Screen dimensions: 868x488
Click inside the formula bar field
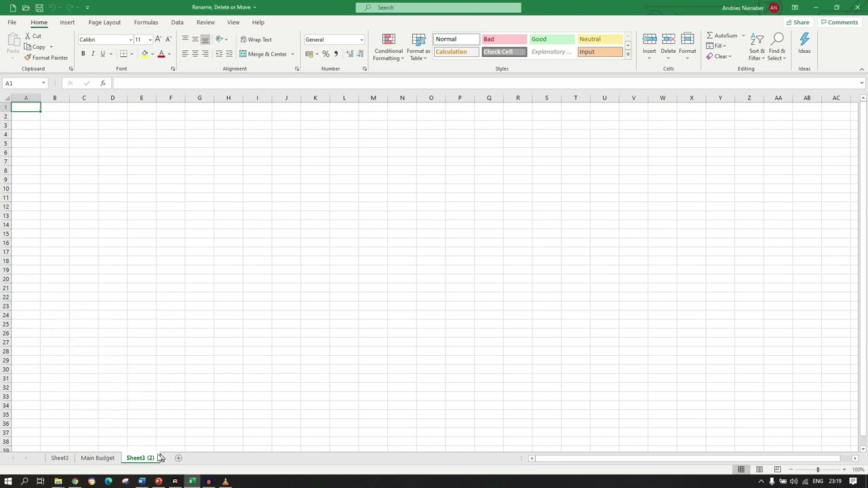pos(475,83)
